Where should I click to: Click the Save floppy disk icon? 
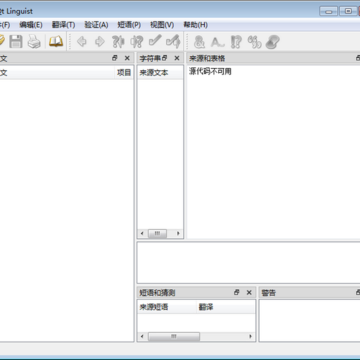pyautogui.click(x=16, y=41)
